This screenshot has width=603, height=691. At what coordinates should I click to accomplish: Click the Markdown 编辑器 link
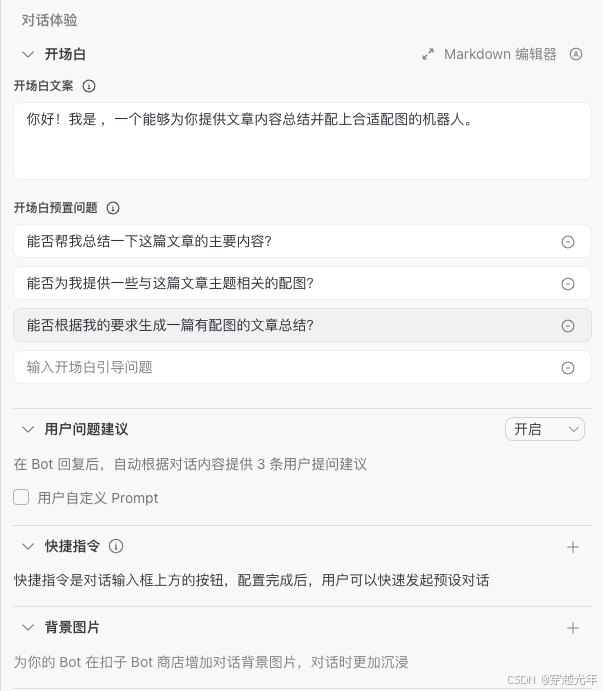[x=500, y=54]
